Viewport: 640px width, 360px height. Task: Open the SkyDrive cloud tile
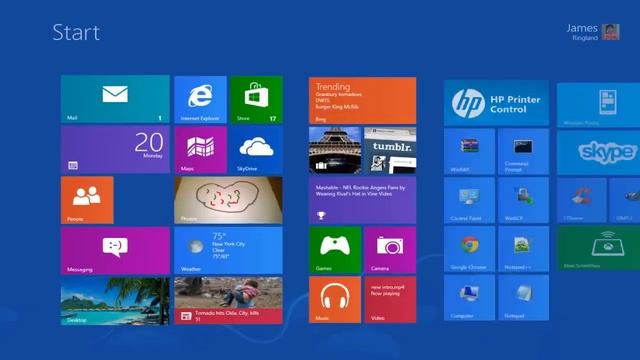point(256,150)
